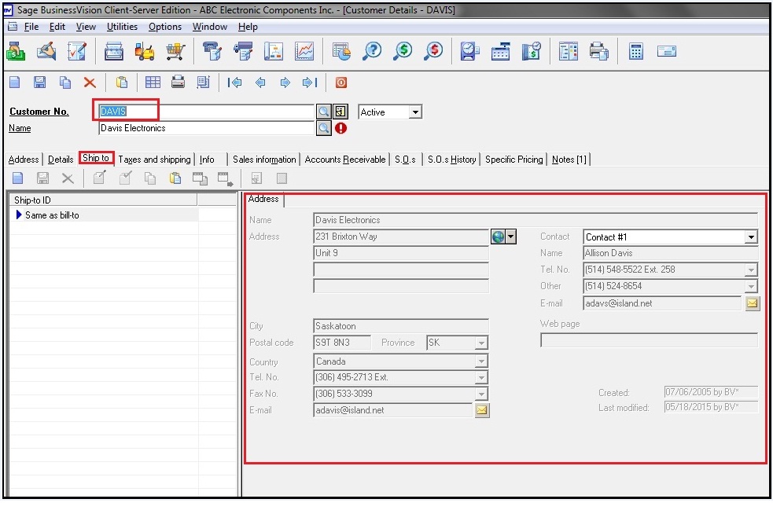Click the red exclamation alert icon
The image size is (773, 532).
[x=340, y=128]
